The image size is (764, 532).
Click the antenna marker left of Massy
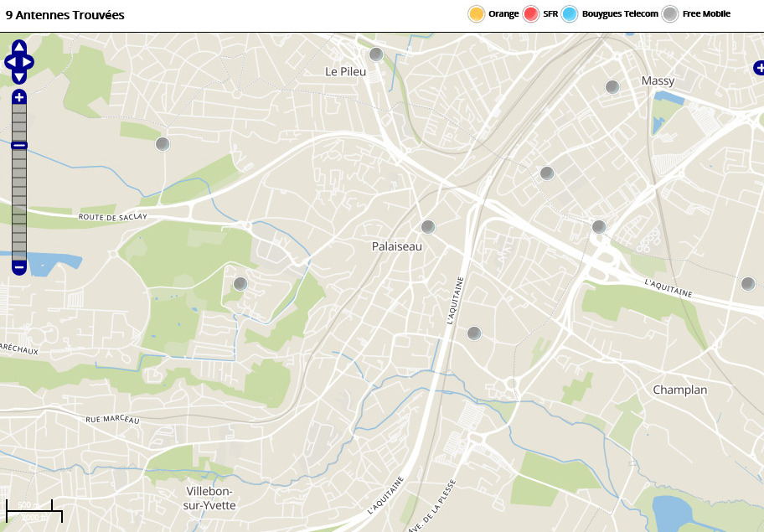(x=612, y=86)
